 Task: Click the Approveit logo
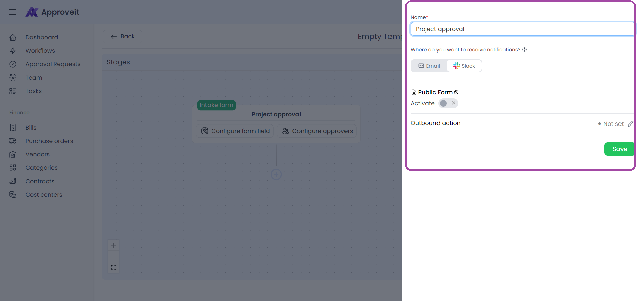52,12
